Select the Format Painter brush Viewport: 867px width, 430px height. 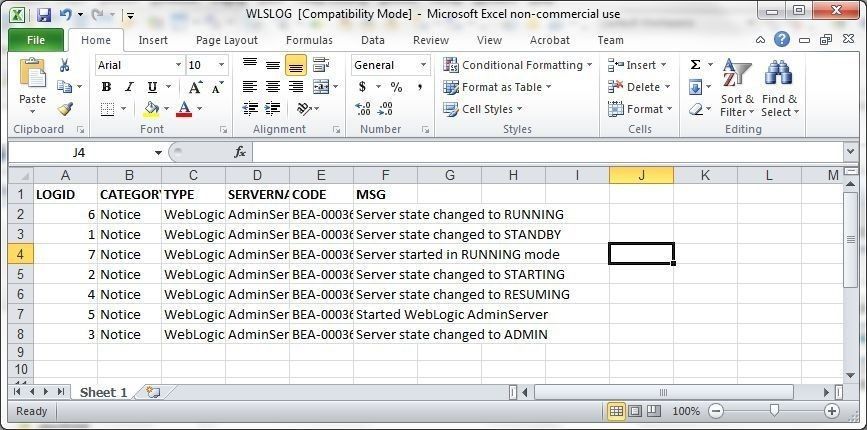click(x=65, y=109)
